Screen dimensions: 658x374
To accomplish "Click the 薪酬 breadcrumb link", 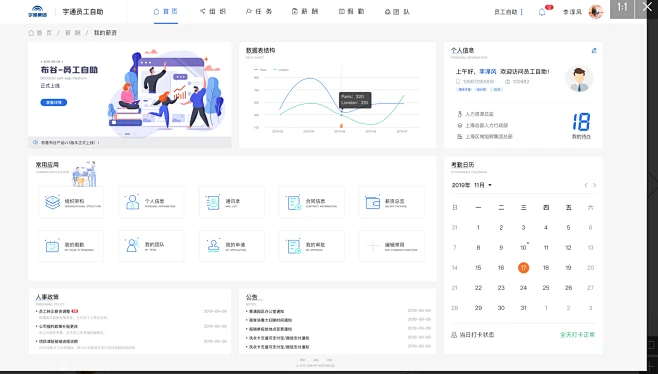I will [73, 33].
